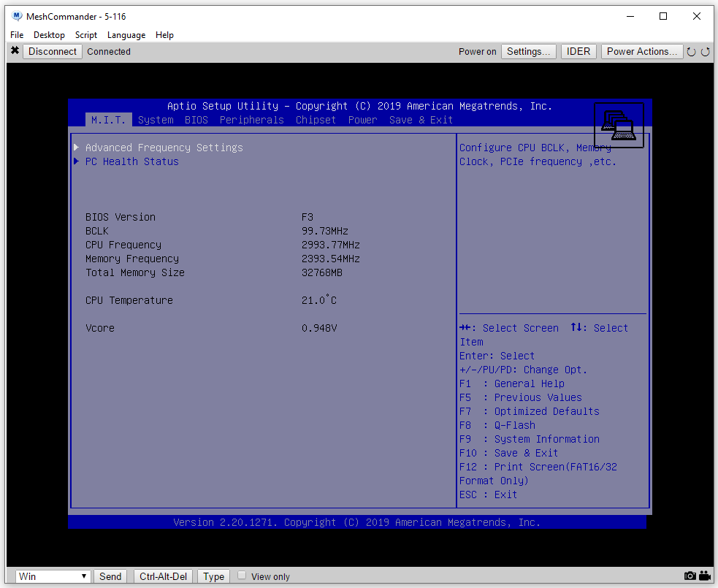Expand the PC Health Status submenu

pyautogui.click(x=131, y=161)
